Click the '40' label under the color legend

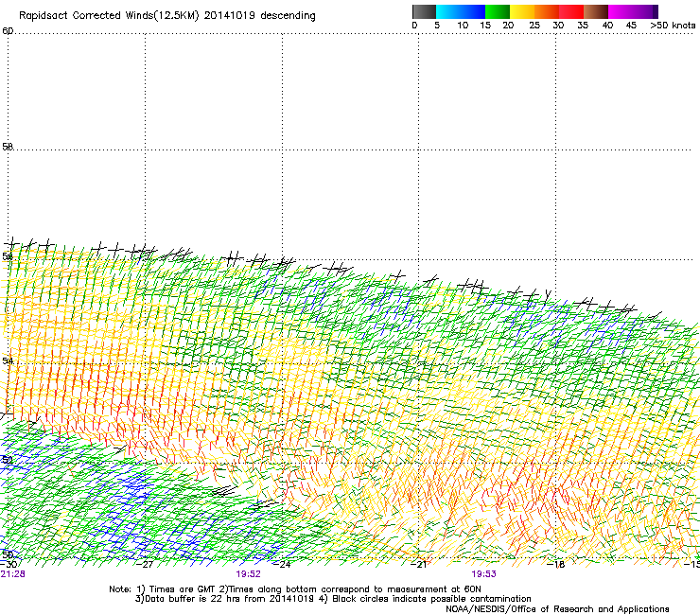pyautogui.click(x=607, y=25)
